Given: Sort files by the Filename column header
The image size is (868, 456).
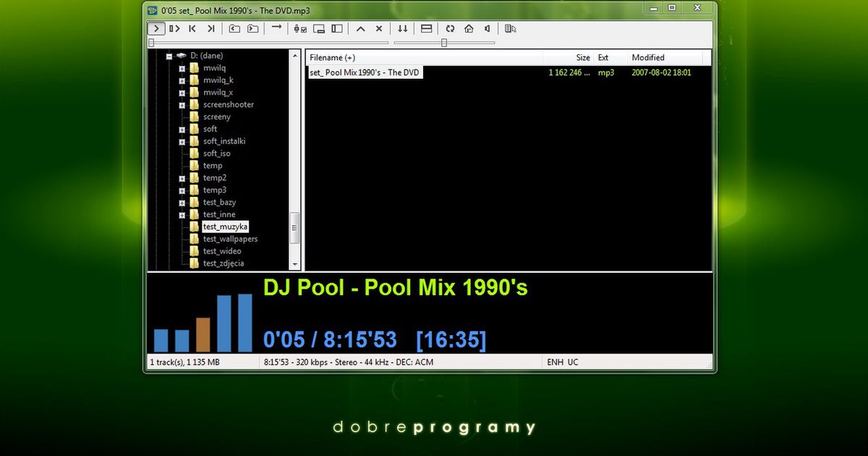Looking at the screenshot, I should coord(333,57).
